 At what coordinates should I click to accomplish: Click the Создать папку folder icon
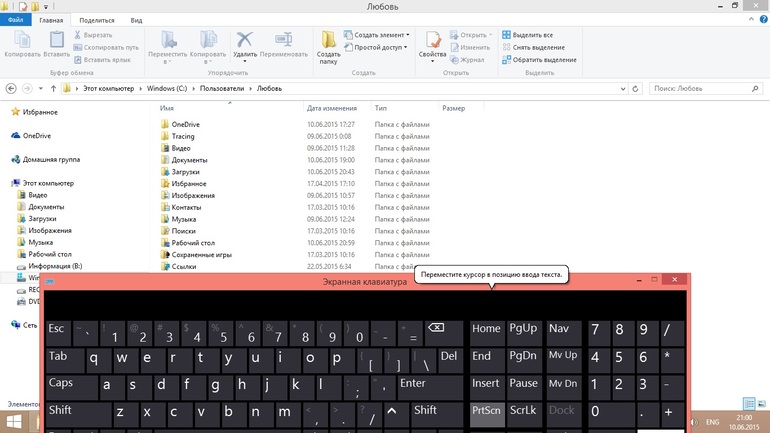328,39
